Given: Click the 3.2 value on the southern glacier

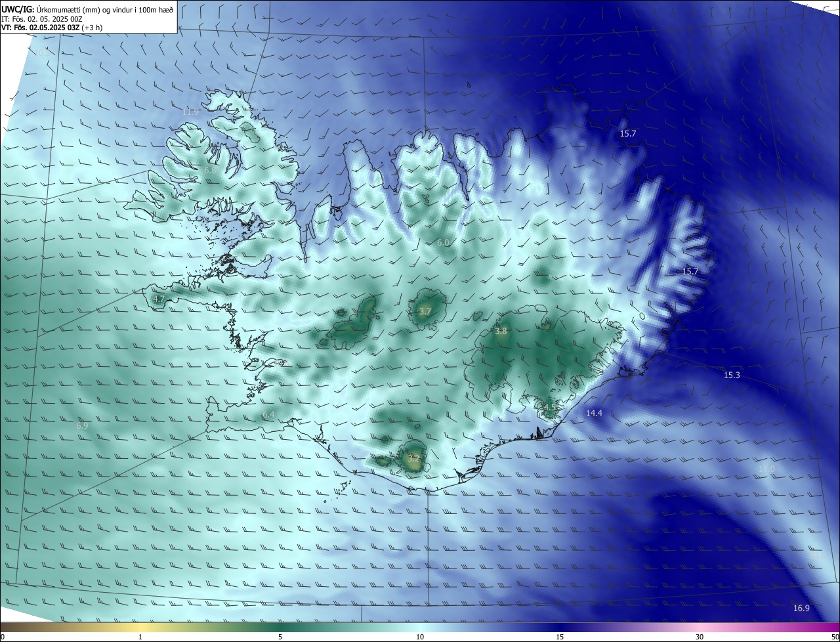Looking at the screenshot, I should tap(413, 458).
